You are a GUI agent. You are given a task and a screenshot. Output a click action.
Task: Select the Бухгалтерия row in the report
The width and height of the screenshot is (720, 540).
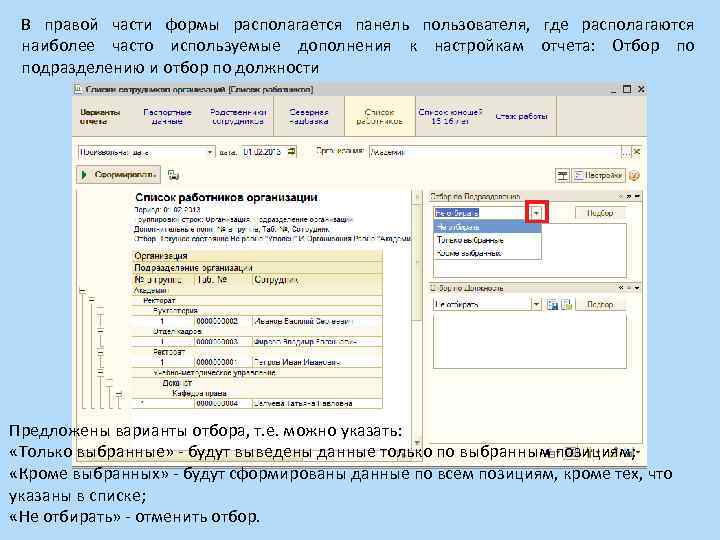pos(257,311)
